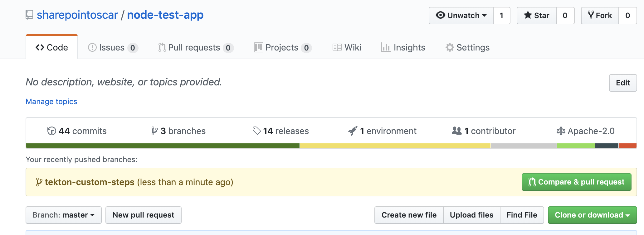
Task: View the 1 contributor link
Action: point(484,131)
